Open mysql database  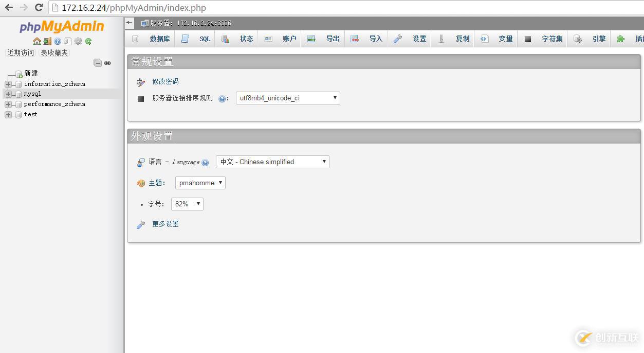point(32,94)
